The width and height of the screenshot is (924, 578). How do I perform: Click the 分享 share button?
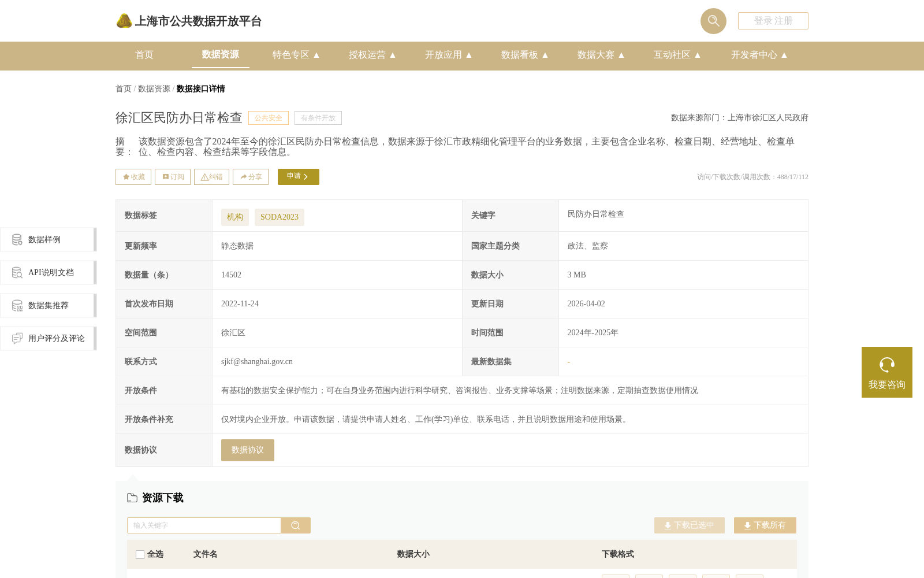[x=251, y=177]
